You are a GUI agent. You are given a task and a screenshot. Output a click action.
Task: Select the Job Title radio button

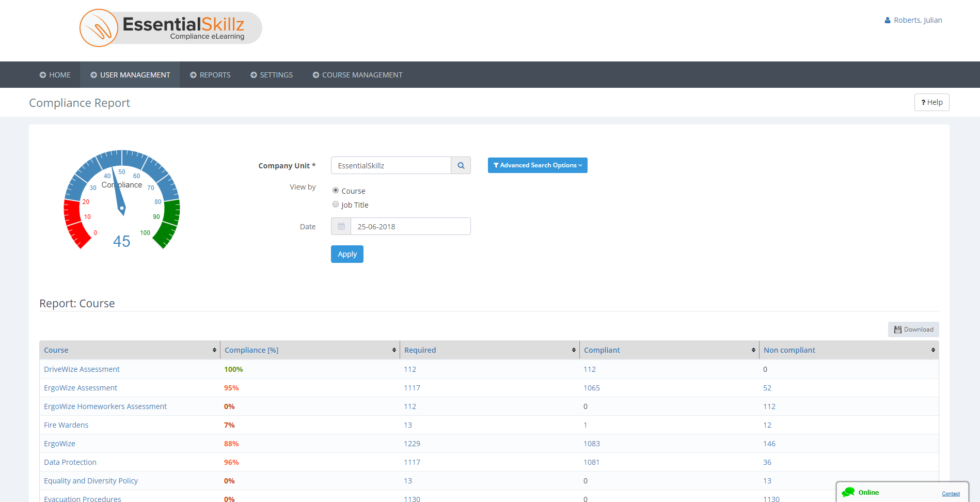tap(336, 205)
